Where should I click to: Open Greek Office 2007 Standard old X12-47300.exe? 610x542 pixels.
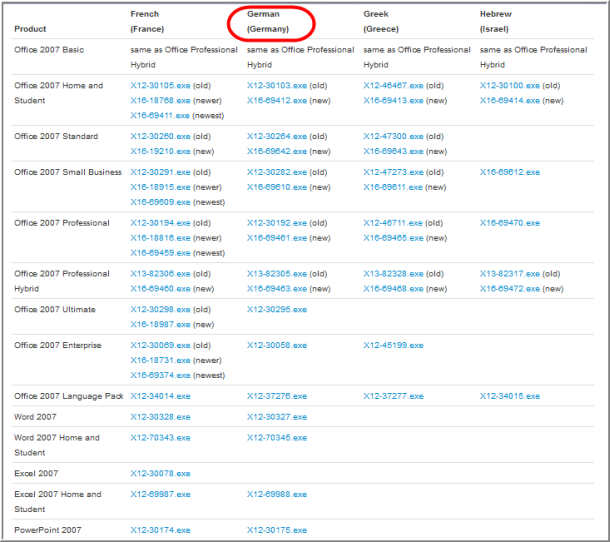click(393, 137)
